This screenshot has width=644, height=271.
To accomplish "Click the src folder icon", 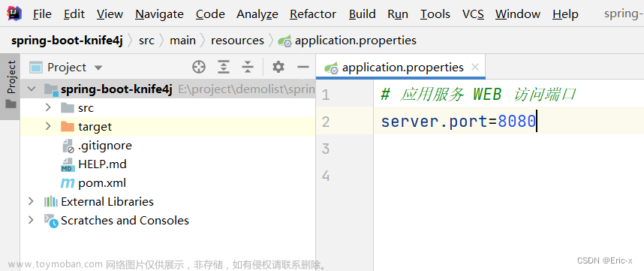I will coord(68,107).
